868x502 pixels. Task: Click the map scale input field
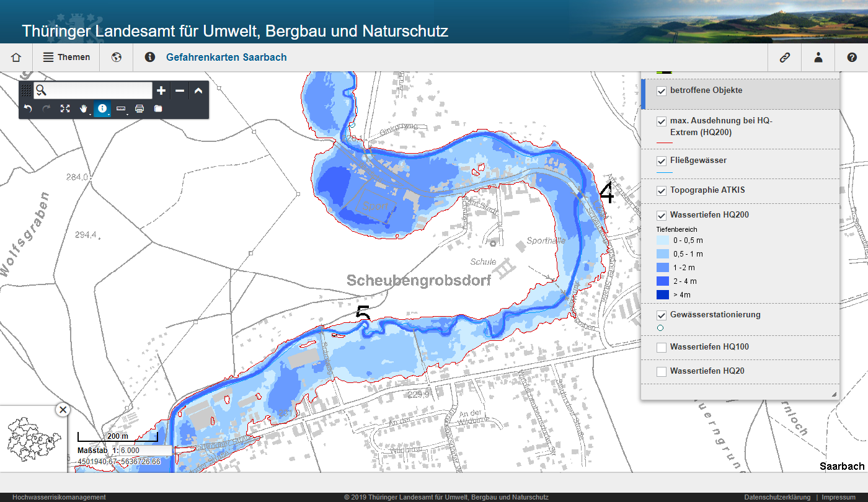coord(144,451)
